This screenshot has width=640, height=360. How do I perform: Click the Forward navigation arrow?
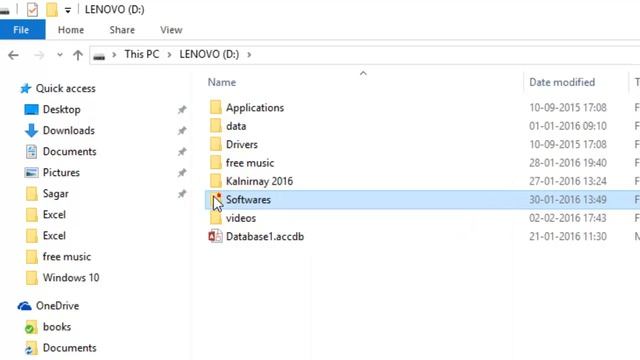pyautogui.click(x=39, y=55)
